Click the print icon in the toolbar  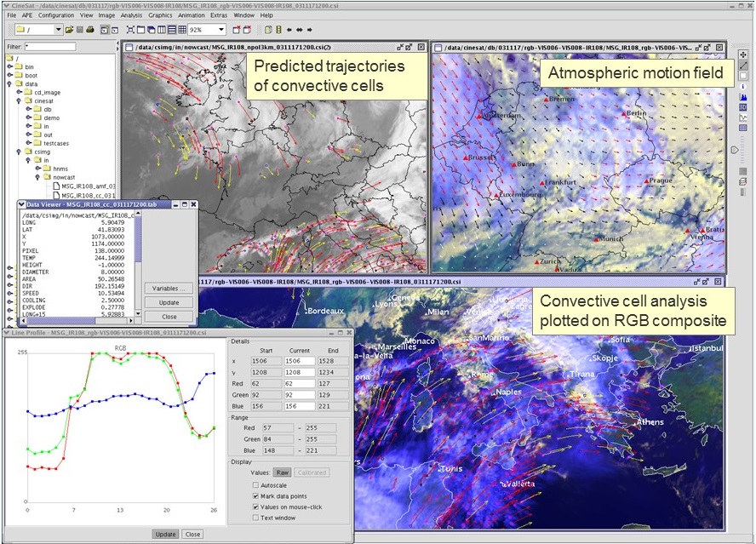(89, 29)
